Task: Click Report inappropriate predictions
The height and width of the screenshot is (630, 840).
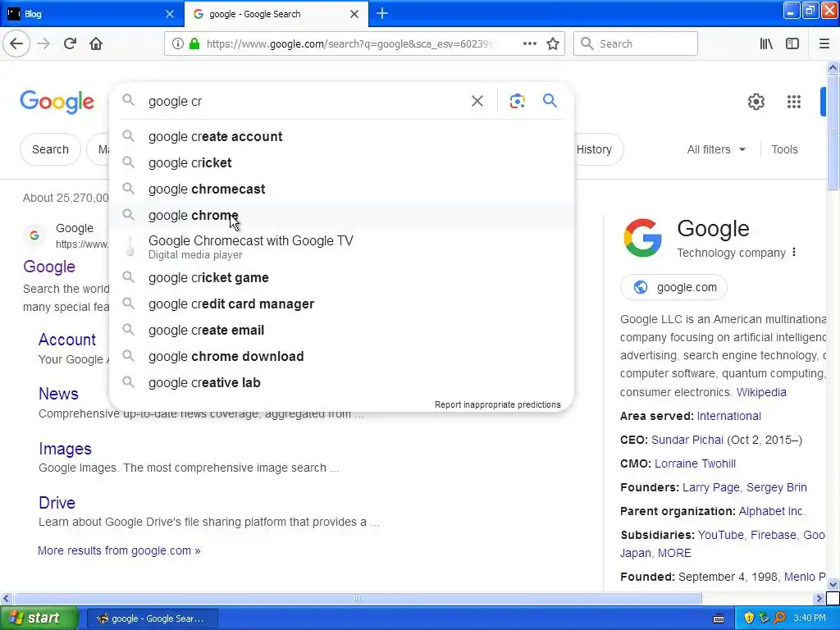Action: coord(498,404)
